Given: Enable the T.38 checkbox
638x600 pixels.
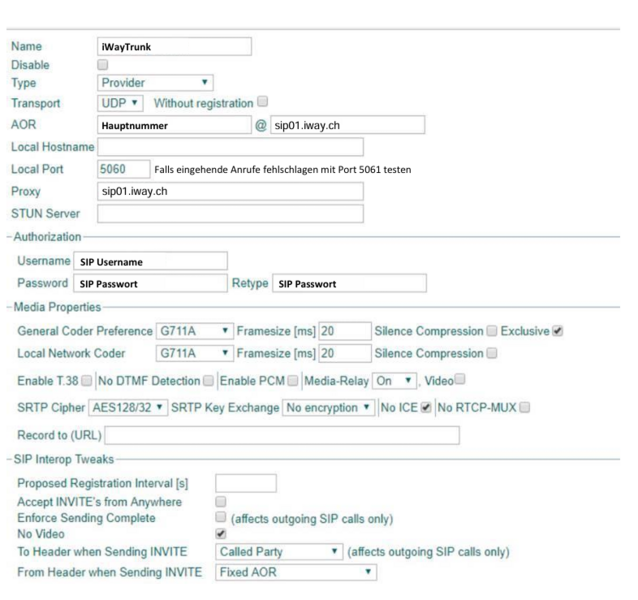Looking at the screenshot, I should 87,381.
